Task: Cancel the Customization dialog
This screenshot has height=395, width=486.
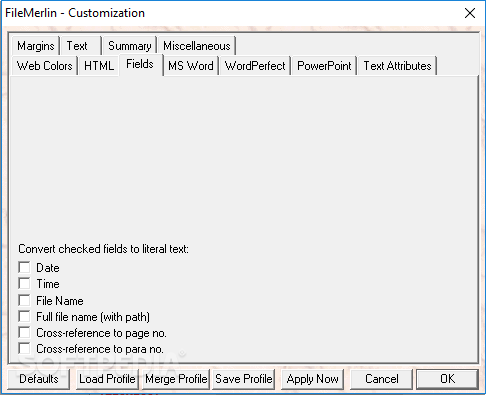Action: (x=381, y=379)
